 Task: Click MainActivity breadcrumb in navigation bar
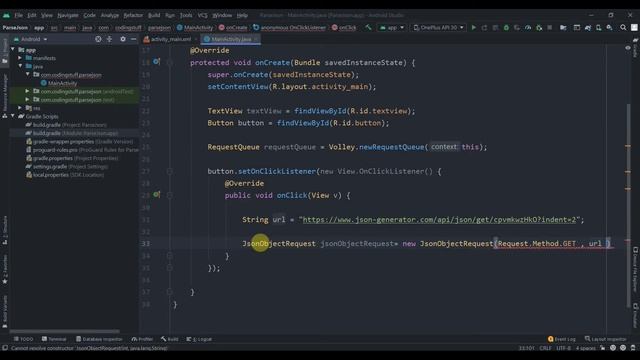195,27
